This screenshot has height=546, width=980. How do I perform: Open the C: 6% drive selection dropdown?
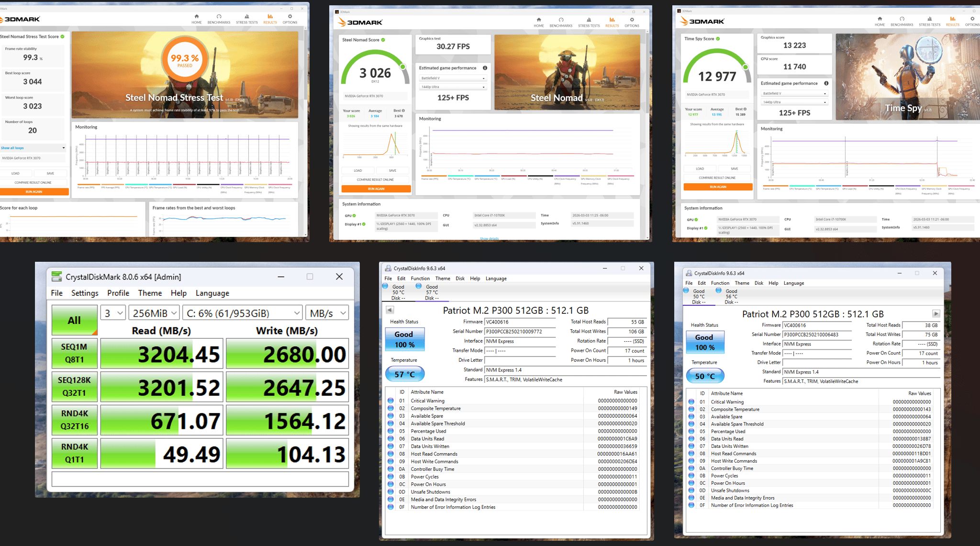243,313
